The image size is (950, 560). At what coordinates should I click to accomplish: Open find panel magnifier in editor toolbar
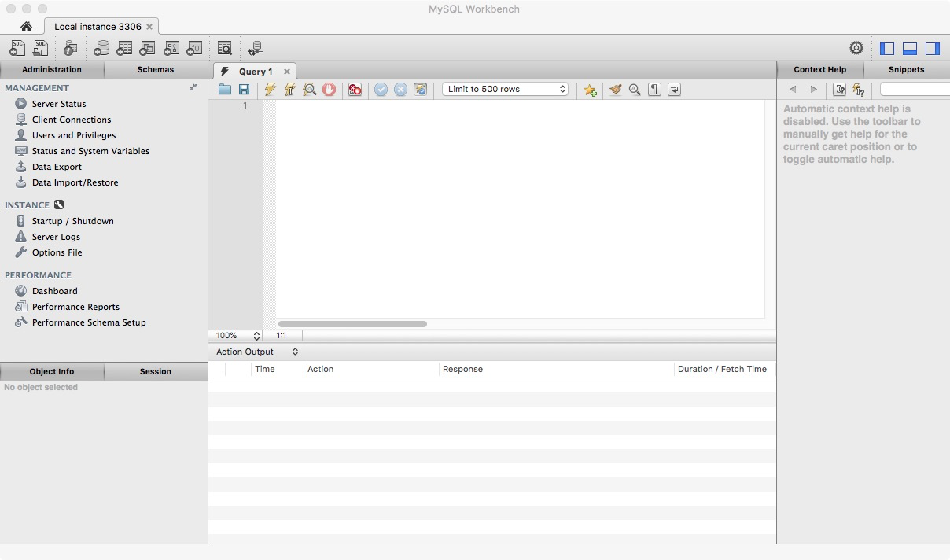tap(635, 90)
